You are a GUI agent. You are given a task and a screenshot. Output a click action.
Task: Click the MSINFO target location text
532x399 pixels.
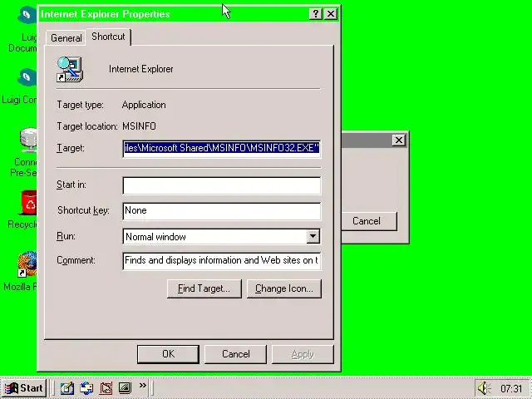coord(139,126)
